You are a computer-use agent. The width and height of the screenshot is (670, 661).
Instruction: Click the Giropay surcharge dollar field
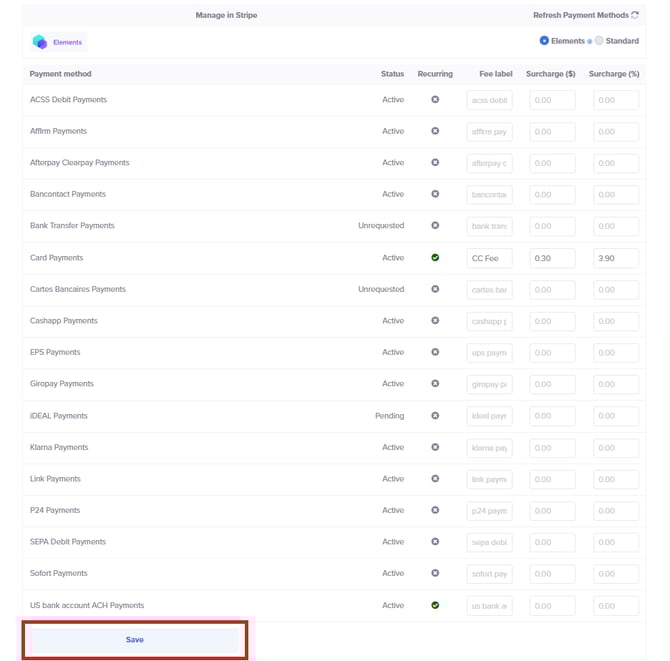(551, 384)
